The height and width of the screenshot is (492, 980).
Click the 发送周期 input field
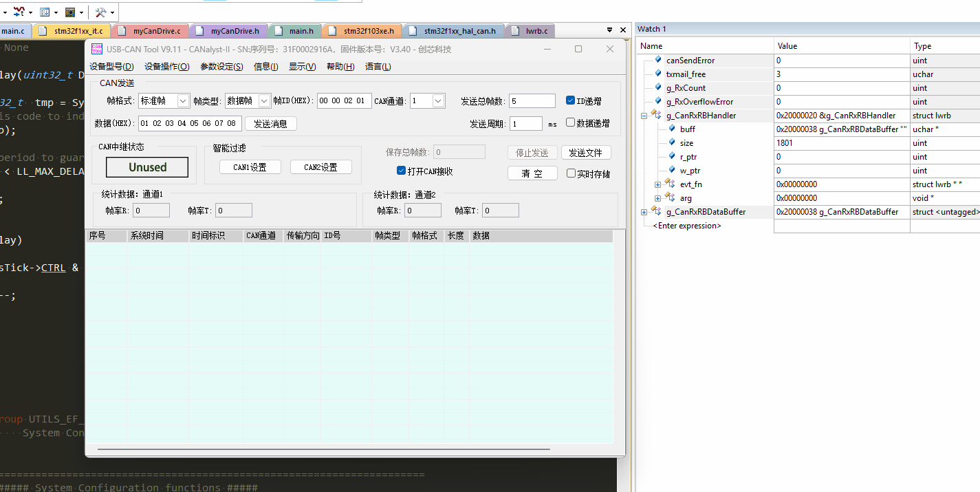526,123
